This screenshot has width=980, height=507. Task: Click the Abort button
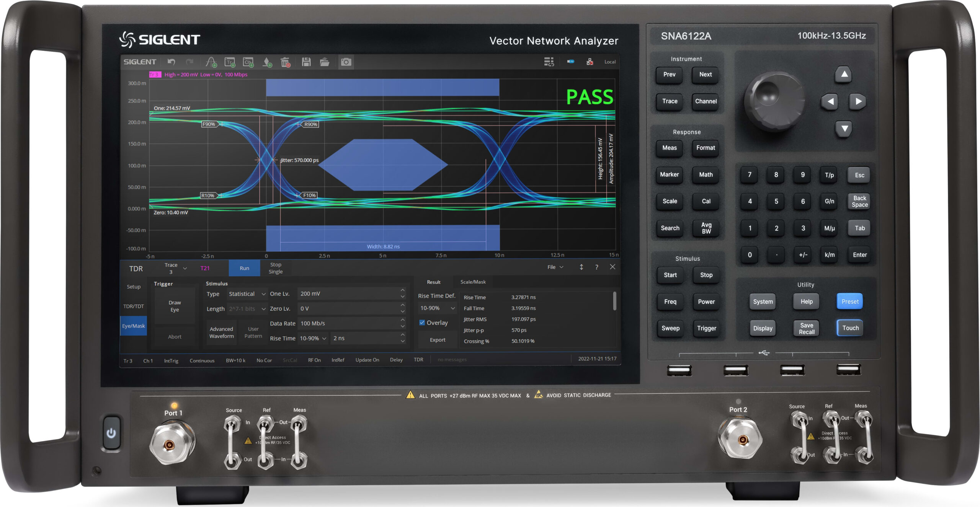point(175,337)
